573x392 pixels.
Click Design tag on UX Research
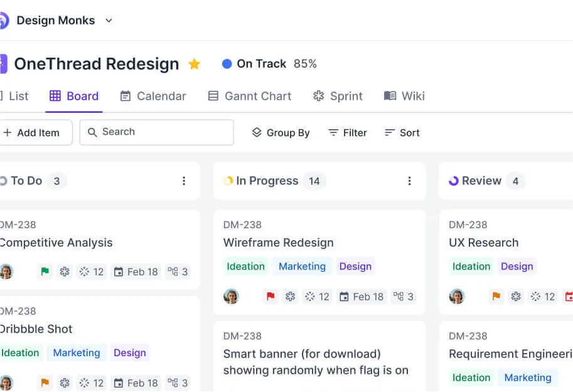pos(517,267)
